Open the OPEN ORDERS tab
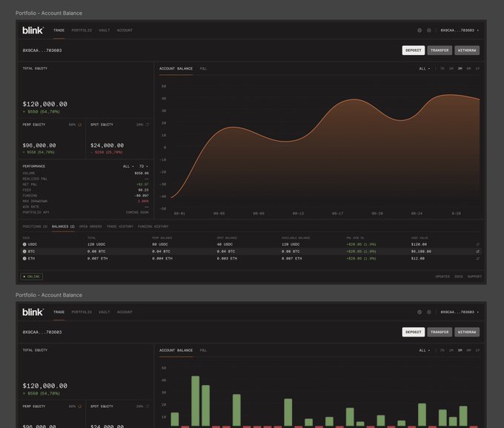The height and width of the screenshot is (428, 504). (x=90, y=226)
